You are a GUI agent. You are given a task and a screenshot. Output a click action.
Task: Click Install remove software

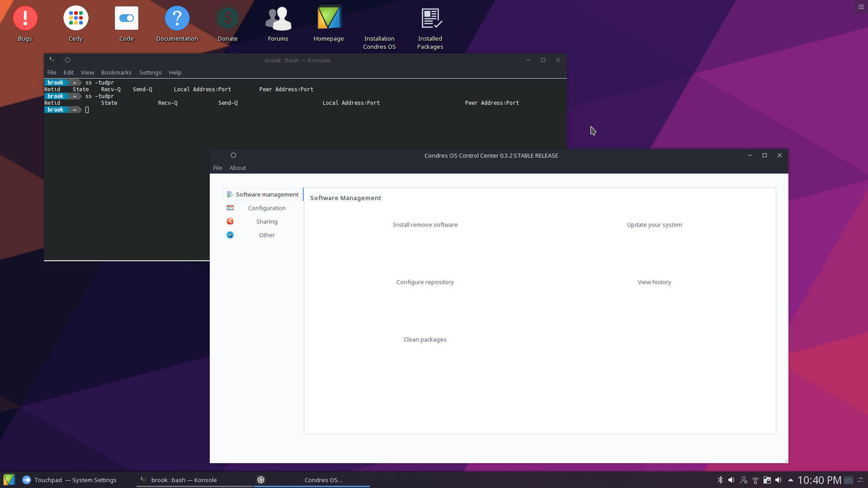click(425, 225)
